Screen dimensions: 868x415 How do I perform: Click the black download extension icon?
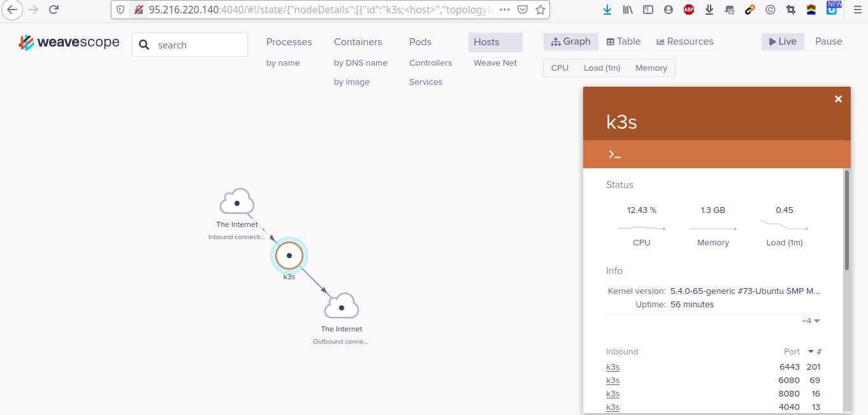click(x=709, y=10)
